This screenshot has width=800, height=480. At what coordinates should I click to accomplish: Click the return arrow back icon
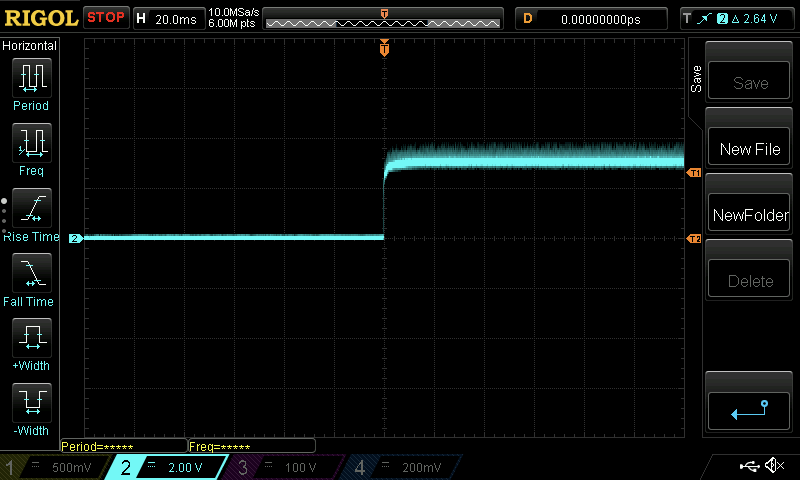pos(750,408)
